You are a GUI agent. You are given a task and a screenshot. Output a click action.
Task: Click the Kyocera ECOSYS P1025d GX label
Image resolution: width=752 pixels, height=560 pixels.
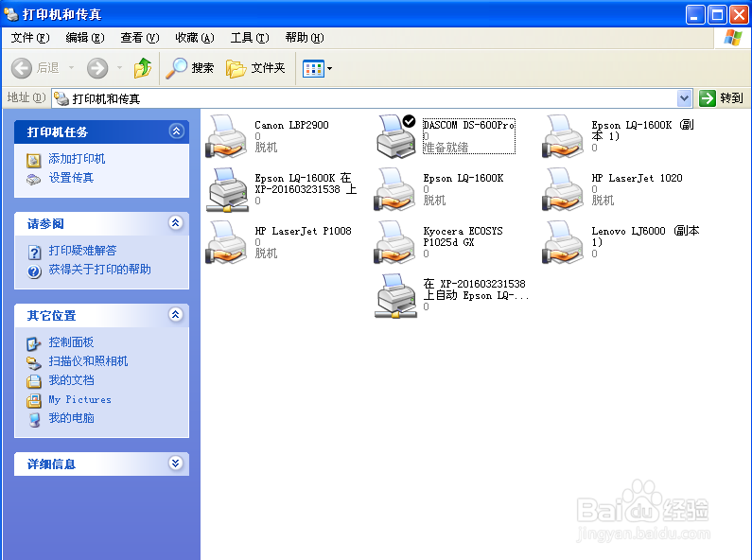click(x=463, y=236)
